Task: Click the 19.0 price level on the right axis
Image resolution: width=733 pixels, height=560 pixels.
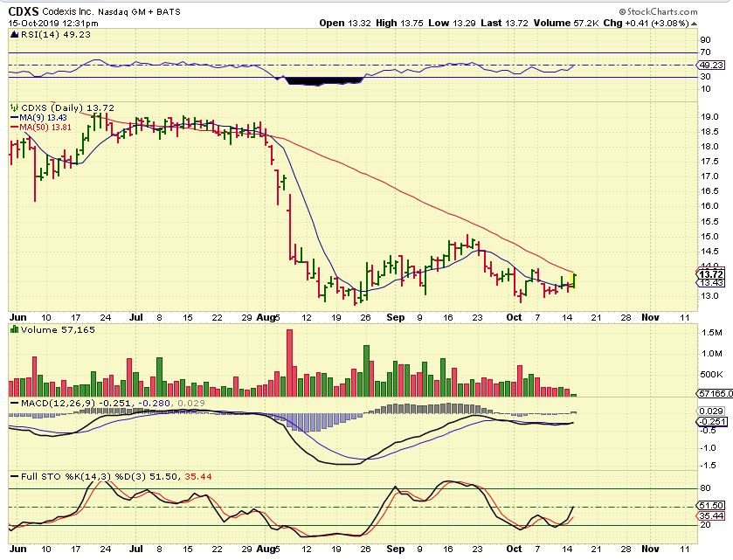Action: click(x=709, y=117)
